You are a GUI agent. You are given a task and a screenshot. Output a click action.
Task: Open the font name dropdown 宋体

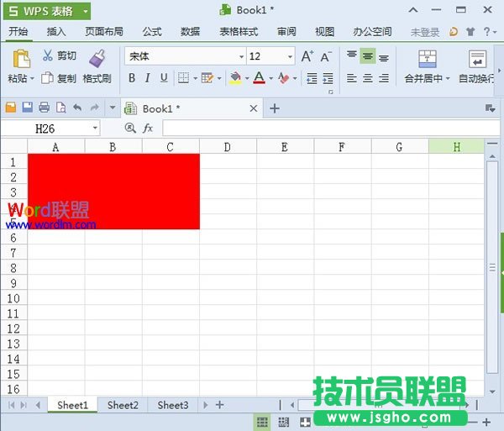pyautogui.click(x=241, y=56)
